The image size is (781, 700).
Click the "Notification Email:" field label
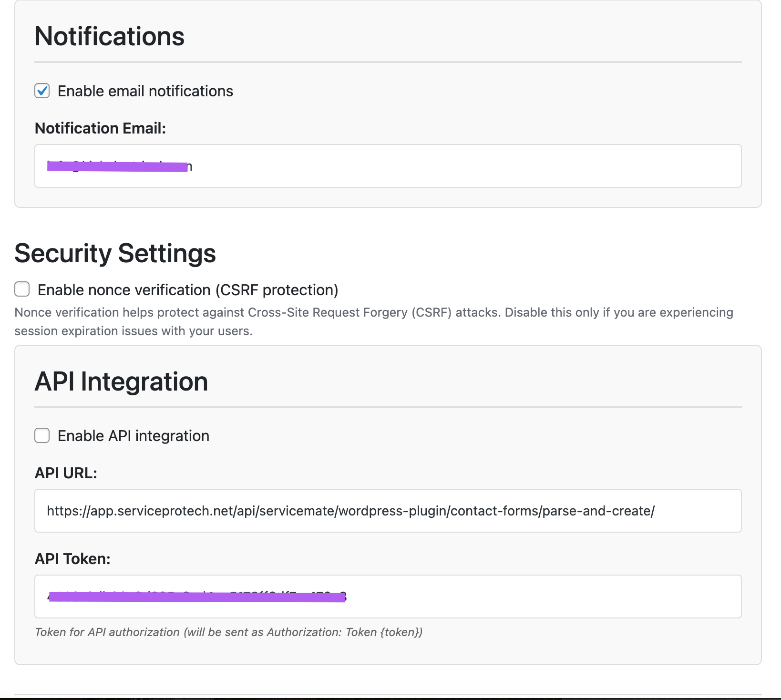tap(100, 128)
